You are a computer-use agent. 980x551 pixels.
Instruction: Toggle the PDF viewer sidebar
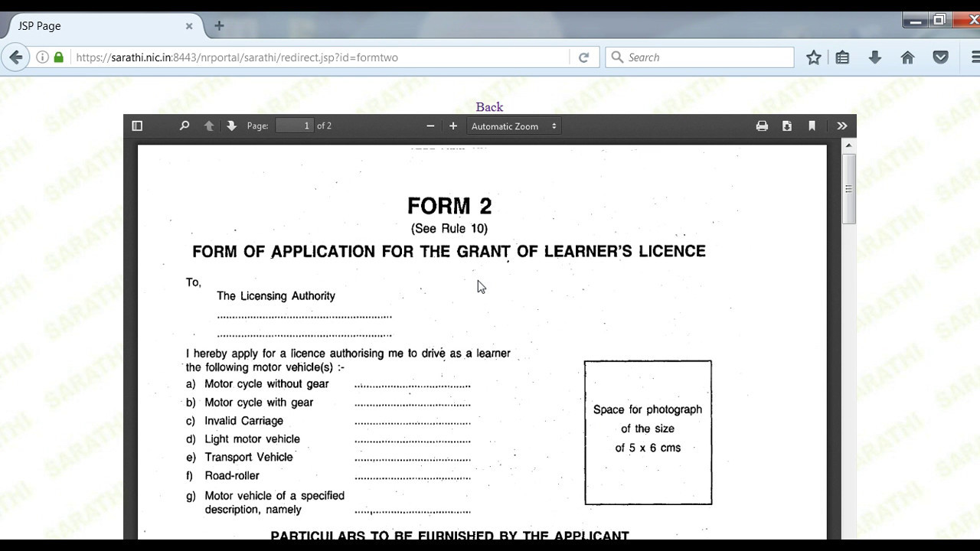click(137, 126)
